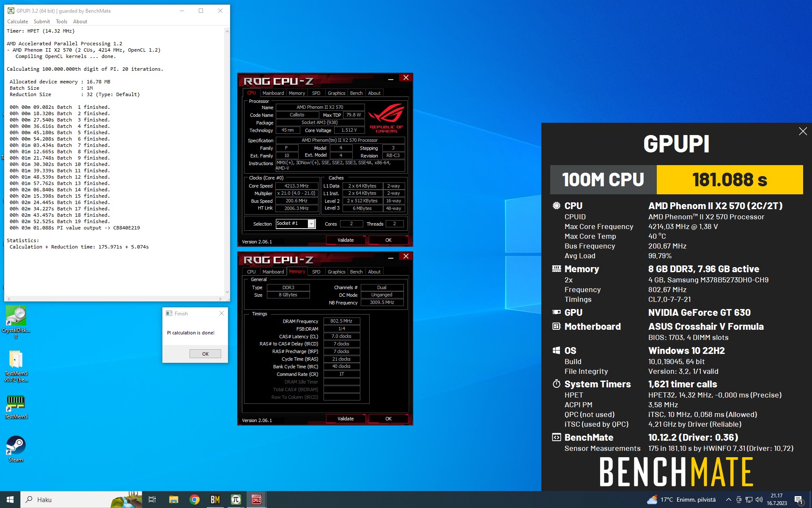Screen dimensions: 812x508
Task: Open weather widget on taskbar
Action: coord(681,500)
